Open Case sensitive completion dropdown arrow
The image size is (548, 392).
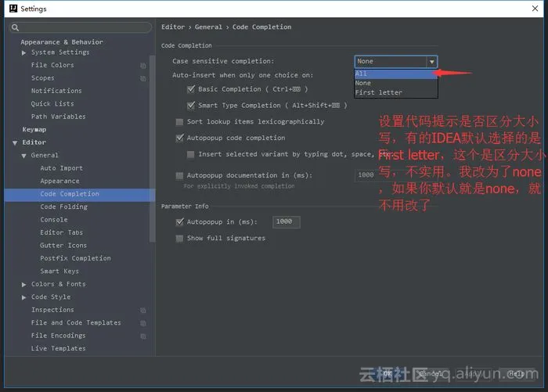tap(432, 62)
